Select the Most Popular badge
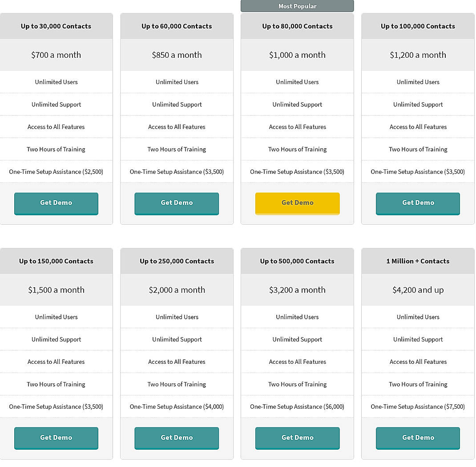 [297, 6]
